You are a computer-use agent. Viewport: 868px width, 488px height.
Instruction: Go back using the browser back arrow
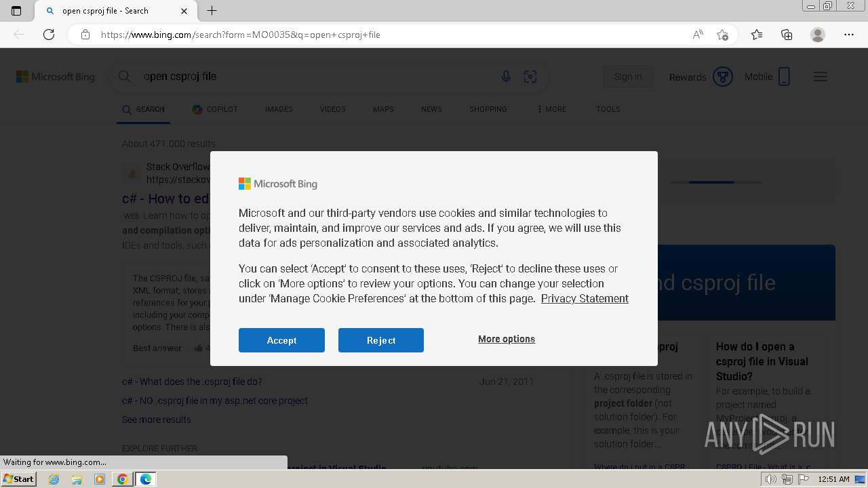[x=19, y=35]
